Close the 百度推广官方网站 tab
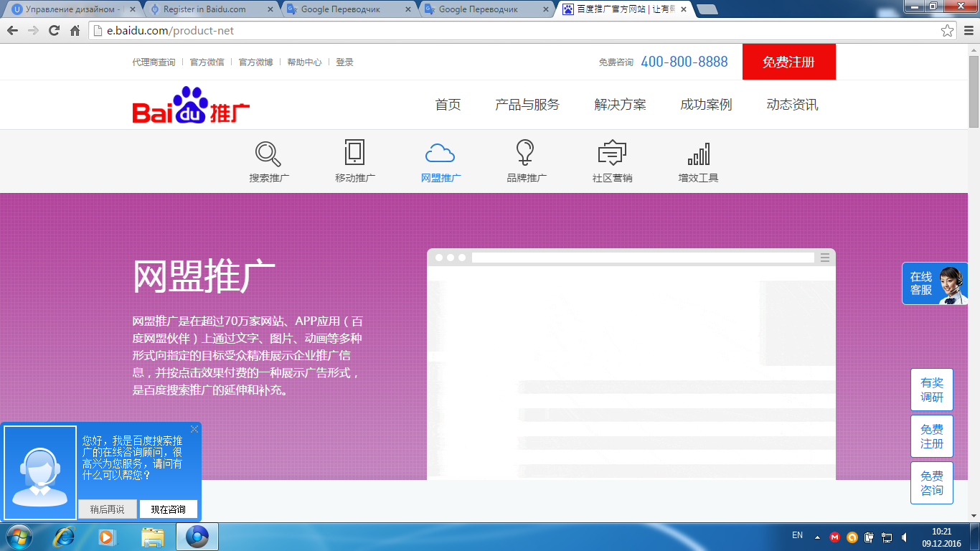Image resolution: width=980 pixels, height=551 pixels. (x=683, y=9)
